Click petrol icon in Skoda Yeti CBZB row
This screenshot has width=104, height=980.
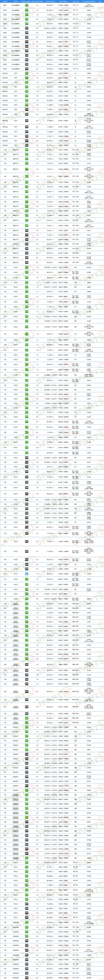click(27, 73)
